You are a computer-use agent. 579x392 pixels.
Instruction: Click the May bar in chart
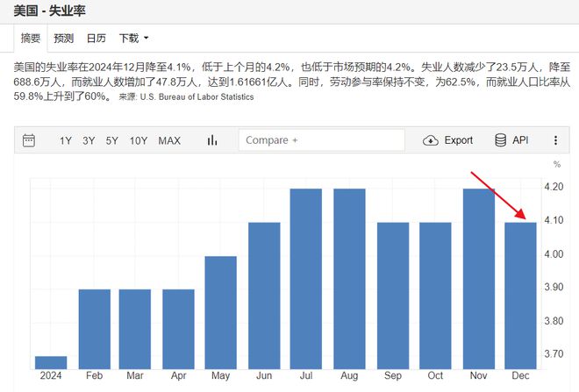point(221,313)
